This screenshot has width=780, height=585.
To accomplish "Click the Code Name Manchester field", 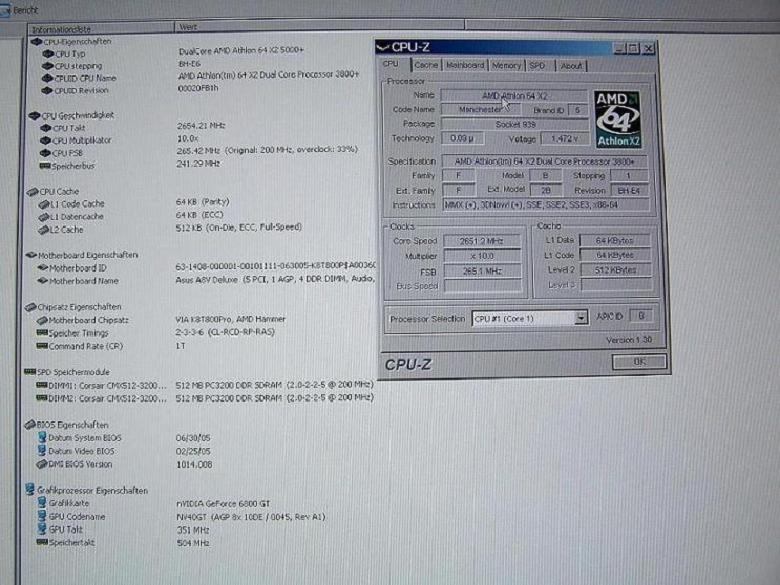I will (480, 109).
